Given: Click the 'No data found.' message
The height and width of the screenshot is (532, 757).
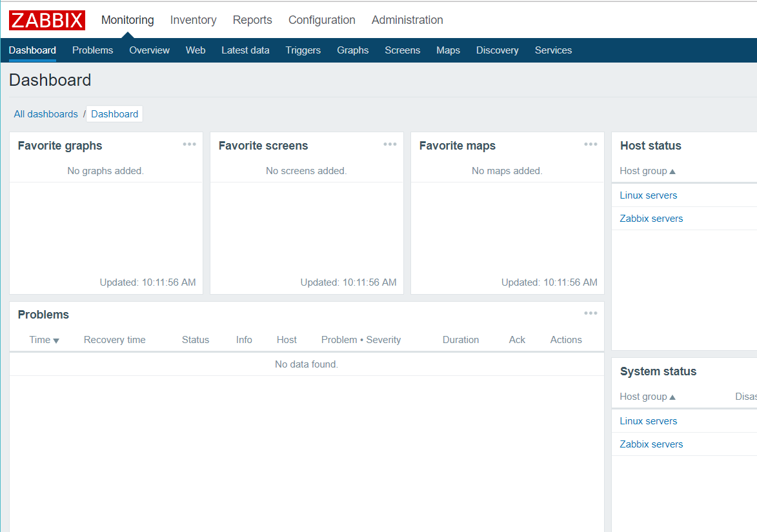Looking at the screenshot, I should coord(307,364).
